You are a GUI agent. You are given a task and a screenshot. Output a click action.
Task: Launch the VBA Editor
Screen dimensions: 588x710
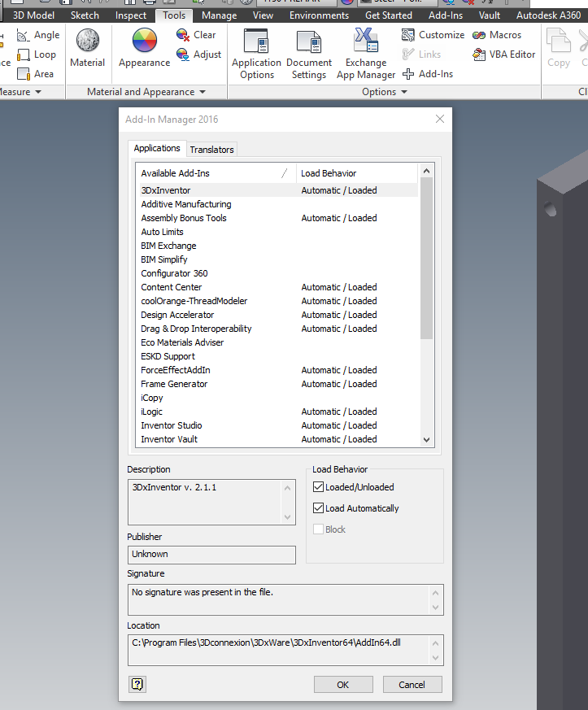pos(503,54)
